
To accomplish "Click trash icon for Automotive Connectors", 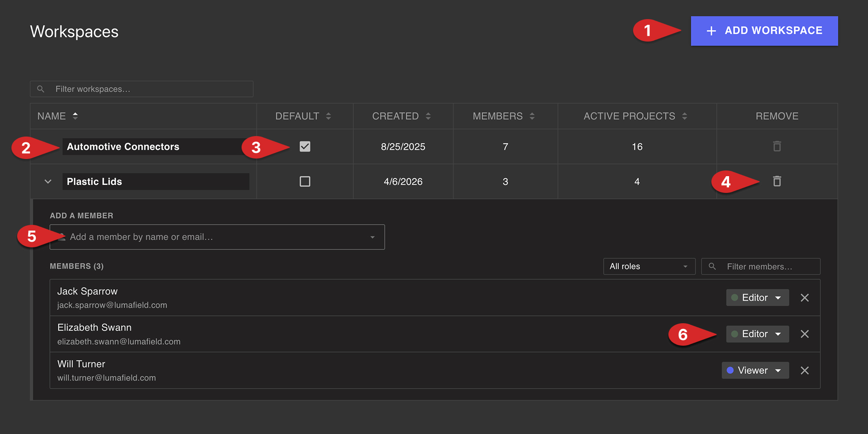I will point(777,146).
